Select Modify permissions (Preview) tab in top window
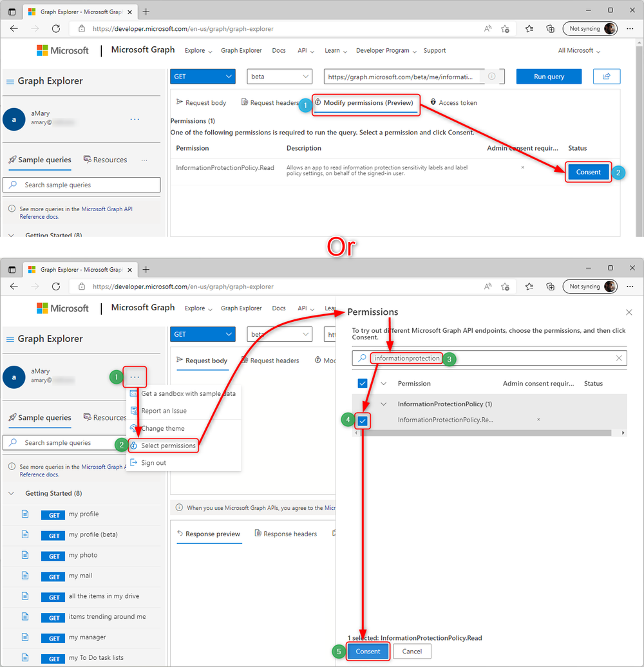The width and height of the screenshot is (644, 667). coord(366,104)
